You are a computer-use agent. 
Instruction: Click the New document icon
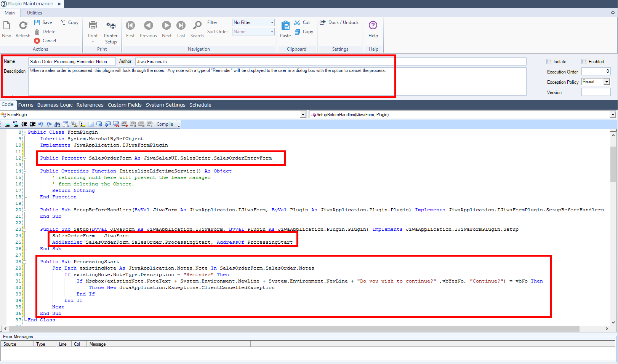tap(6, 26)
